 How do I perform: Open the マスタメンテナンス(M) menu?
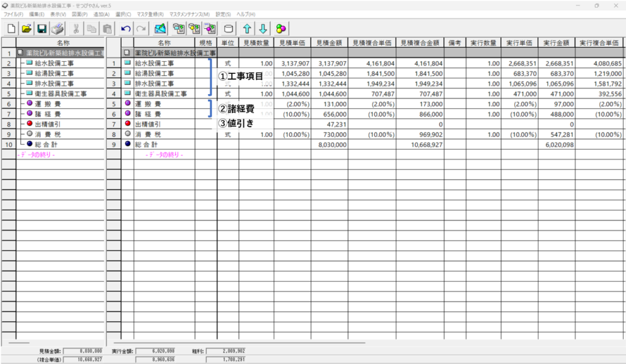pos(189,14)
